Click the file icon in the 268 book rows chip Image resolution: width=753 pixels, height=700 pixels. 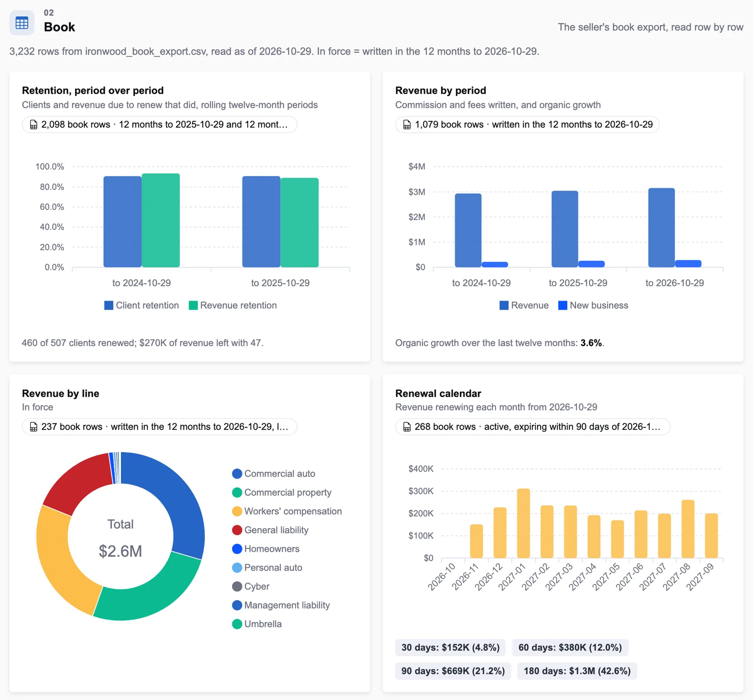point(407,427)
